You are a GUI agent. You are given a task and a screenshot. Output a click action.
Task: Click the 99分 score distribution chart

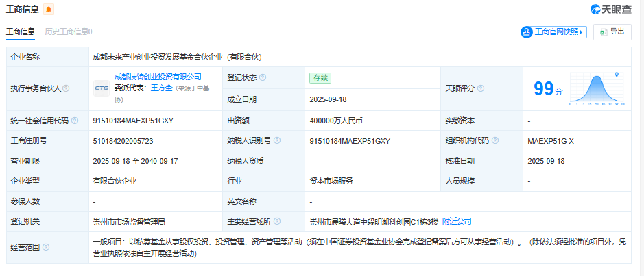point(597,89)
